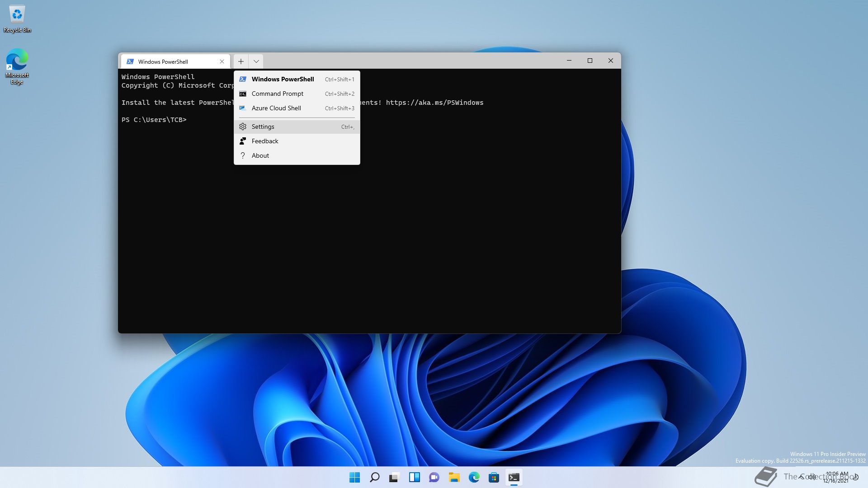The image size is (868, 488).
Task: Maximize the Terminal window
Action: [590, 61]
